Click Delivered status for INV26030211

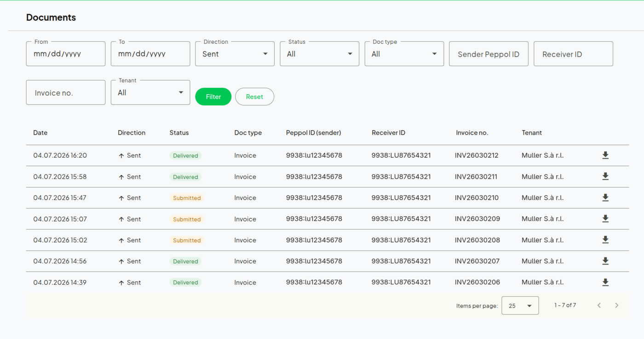(185, 177)
